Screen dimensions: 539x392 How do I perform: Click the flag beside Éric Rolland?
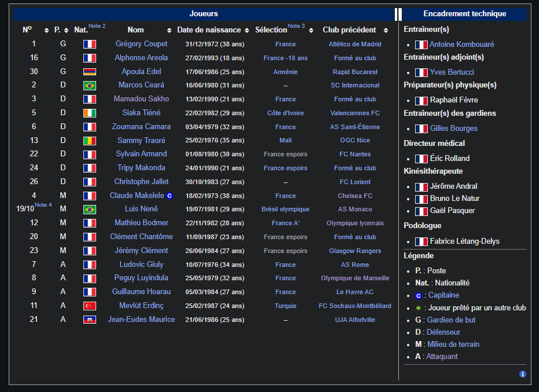click(x=421, y=159)
